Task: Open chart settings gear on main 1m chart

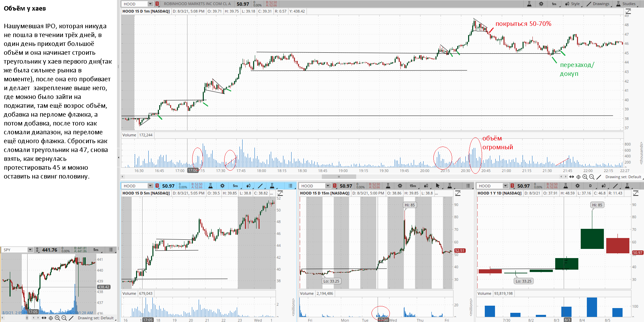Action: point(541,4)
